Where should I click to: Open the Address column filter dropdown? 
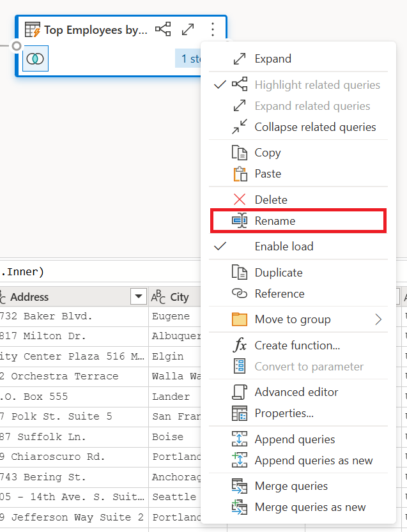click(139, 296)
